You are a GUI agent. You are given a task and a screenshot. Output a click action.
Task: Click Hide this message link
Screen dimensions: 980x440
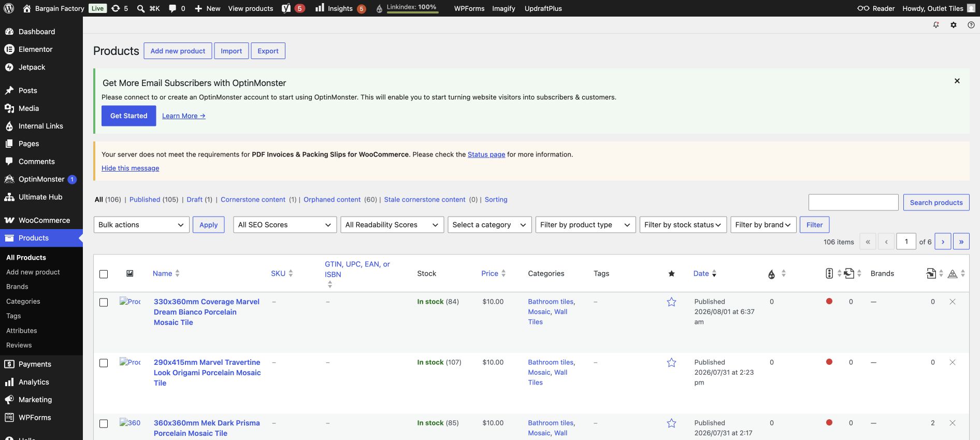click(x=131, y=168)
